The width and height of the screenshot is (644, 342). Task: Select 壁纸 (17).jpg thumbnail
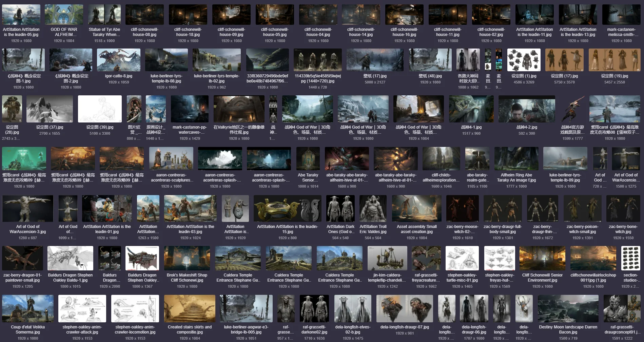point(375,60)
